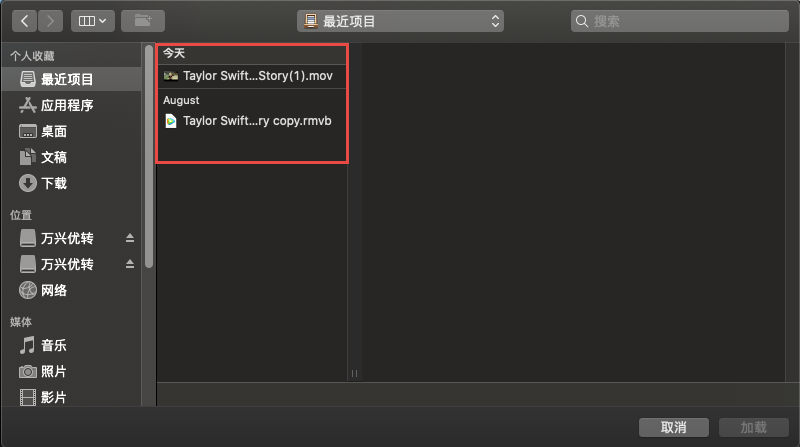Click the 下载 download arrow icon
The height and width of the screenshot is (447, 800).
[x=28, y=183]
